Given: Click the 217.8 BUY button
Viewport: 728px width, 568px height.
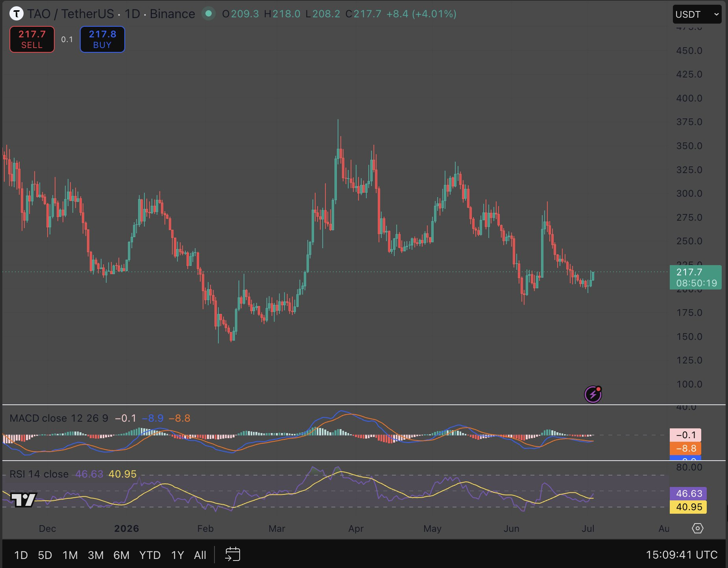Looking at the screenshot, I should [102, 39].
